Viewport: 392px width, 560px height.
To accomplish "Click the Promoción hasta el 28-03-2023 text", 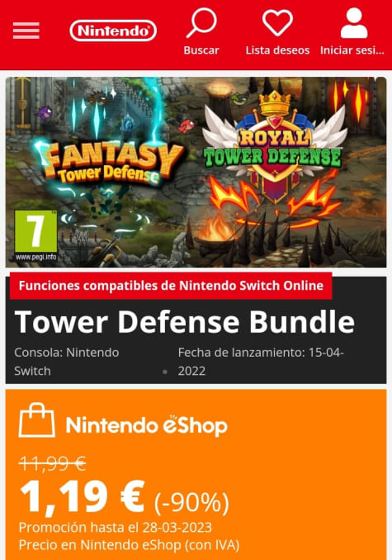I will 116,527.
